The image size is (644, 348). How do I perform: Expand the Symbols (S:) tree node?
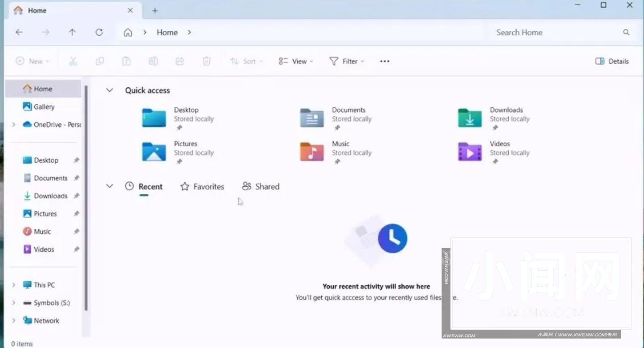point(14,303)
